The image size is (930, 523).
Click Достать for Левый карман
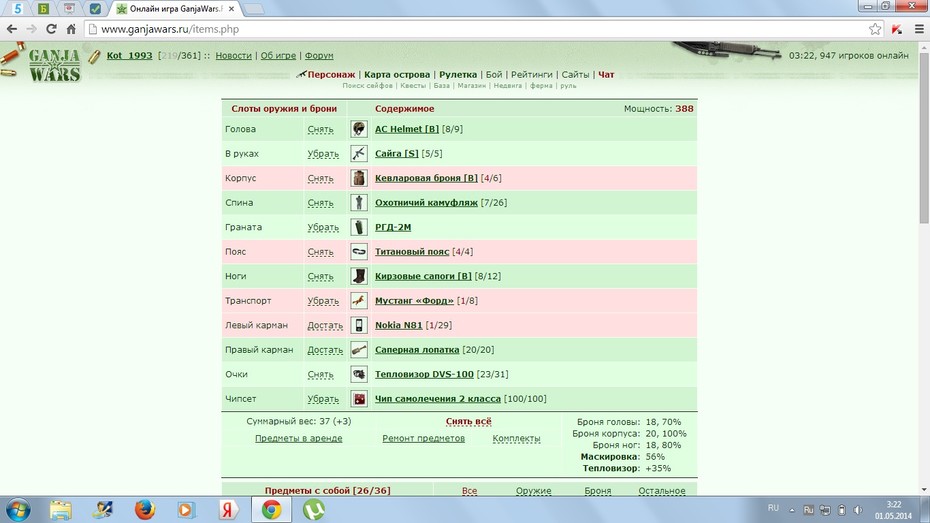(x=325, y=326)
